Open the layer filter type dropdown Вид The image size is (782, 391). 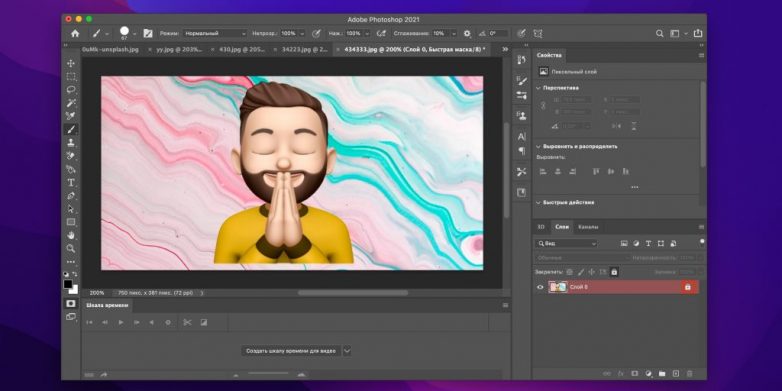(x=566, y=243)
